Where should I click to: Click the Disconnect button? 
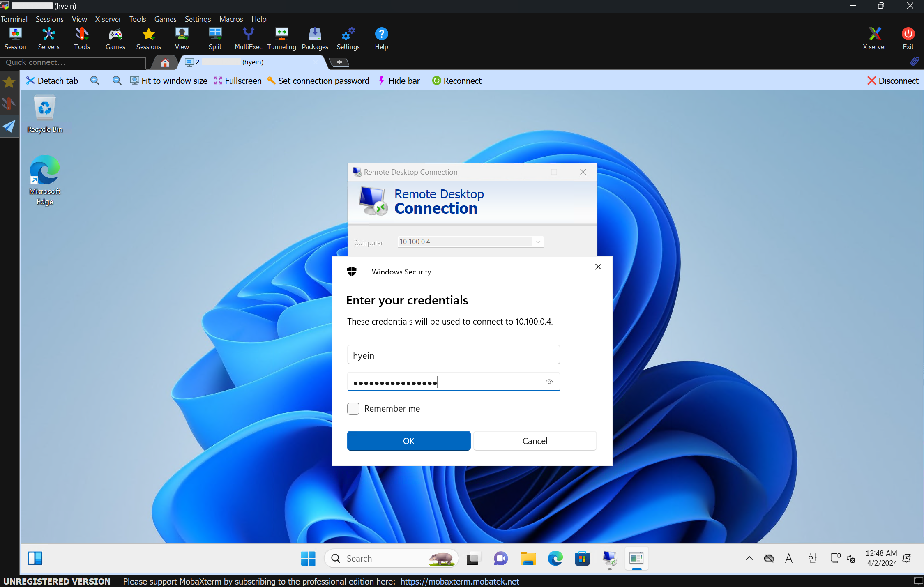tap(892, 81)
